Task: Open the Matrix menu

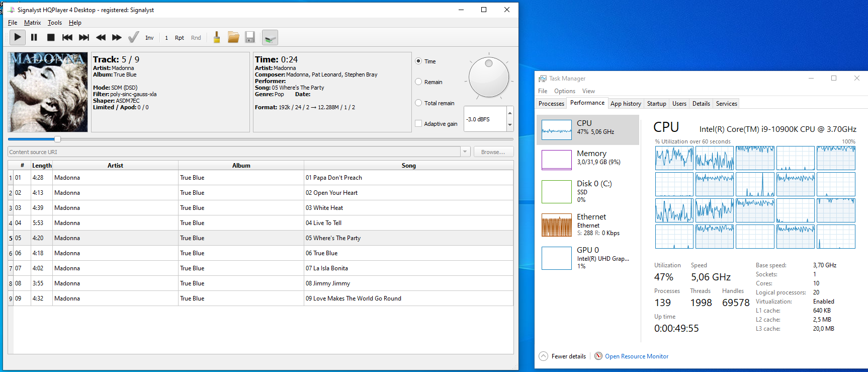Action: (x=32, y=23)
